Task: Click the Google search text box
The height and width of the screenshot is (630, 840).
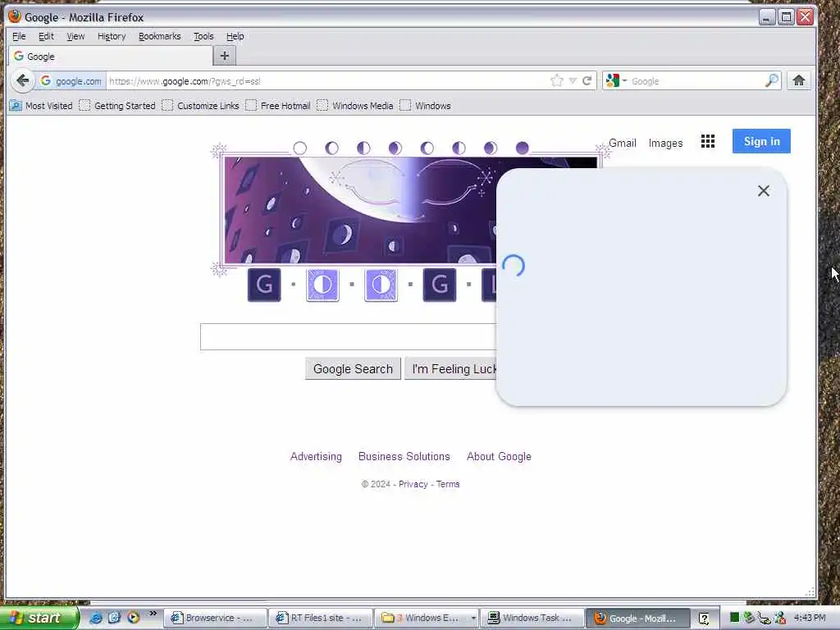Action: click(x=349, y=336)
